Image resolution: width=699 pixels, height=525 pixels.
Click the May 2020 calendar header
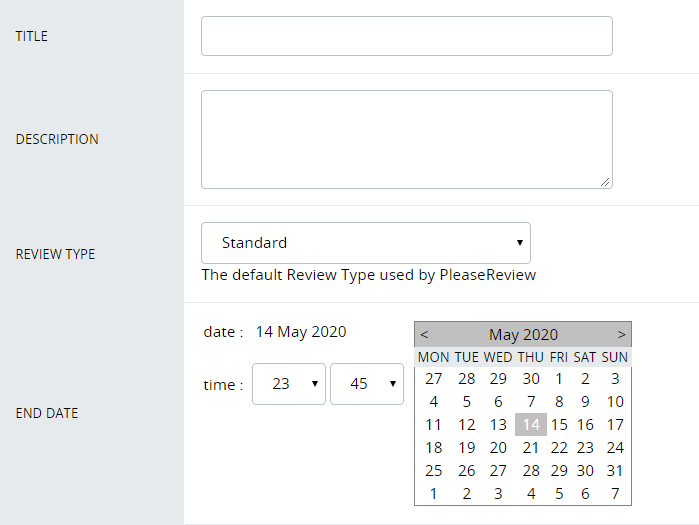[x=523, y=335]
